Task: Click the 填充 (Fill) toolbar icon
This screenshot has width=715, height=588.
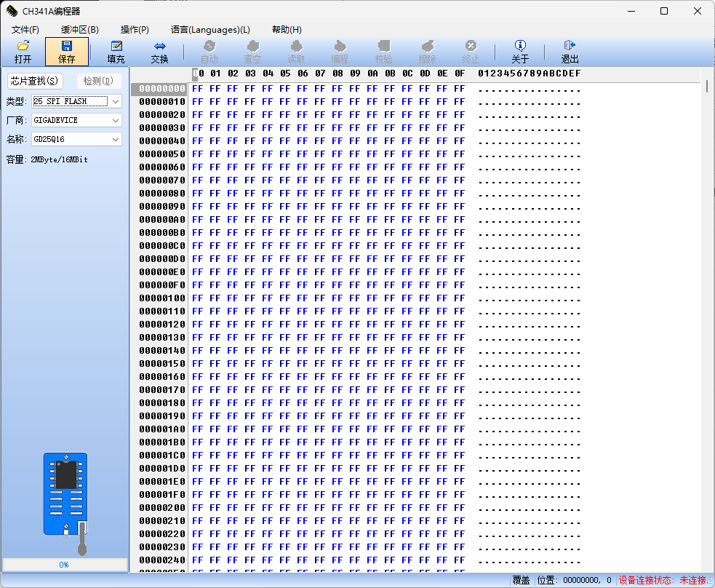Action: (116, 52)
